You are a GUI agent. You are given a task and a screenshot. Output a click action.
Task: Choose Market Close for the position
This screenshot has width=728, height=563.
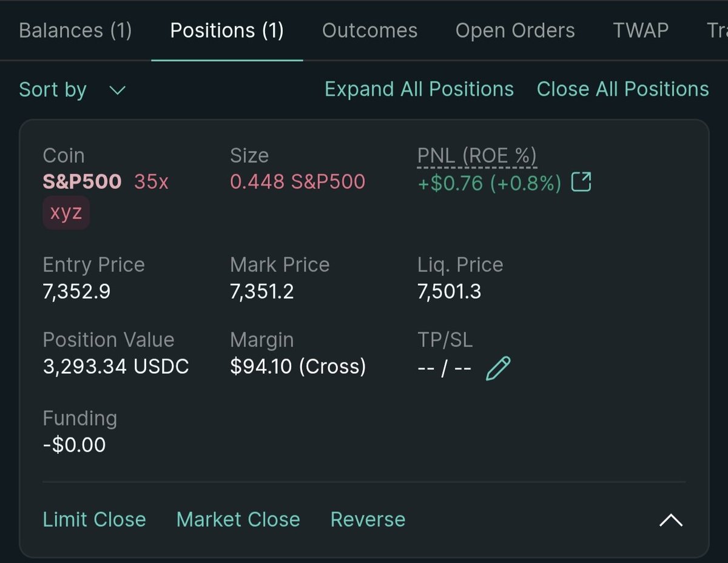tap(238, 519)
